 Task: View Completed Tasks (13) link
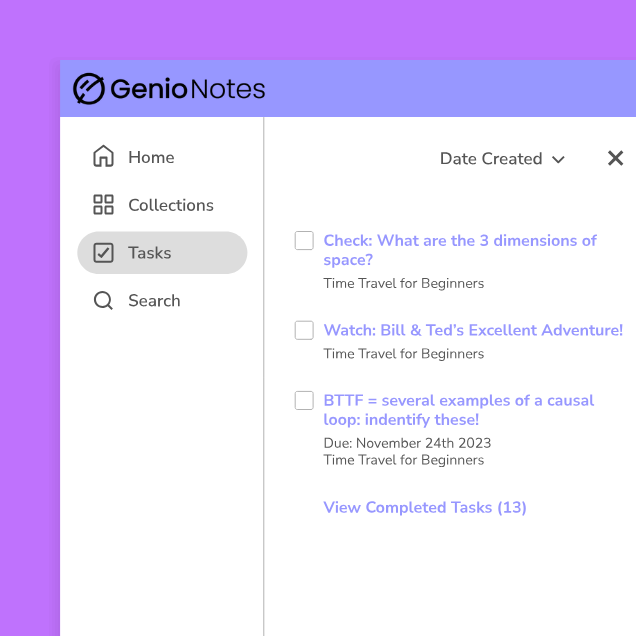click(425, 507)
